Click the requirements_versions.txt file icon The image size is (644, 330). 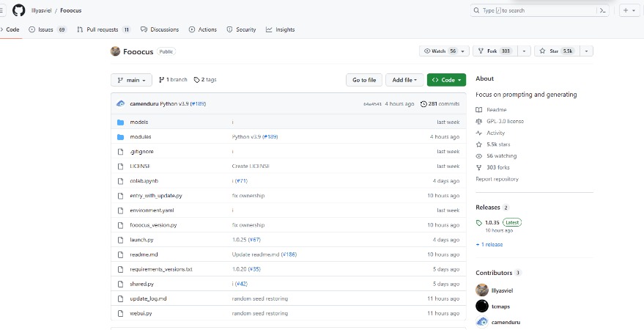point(120,270)
